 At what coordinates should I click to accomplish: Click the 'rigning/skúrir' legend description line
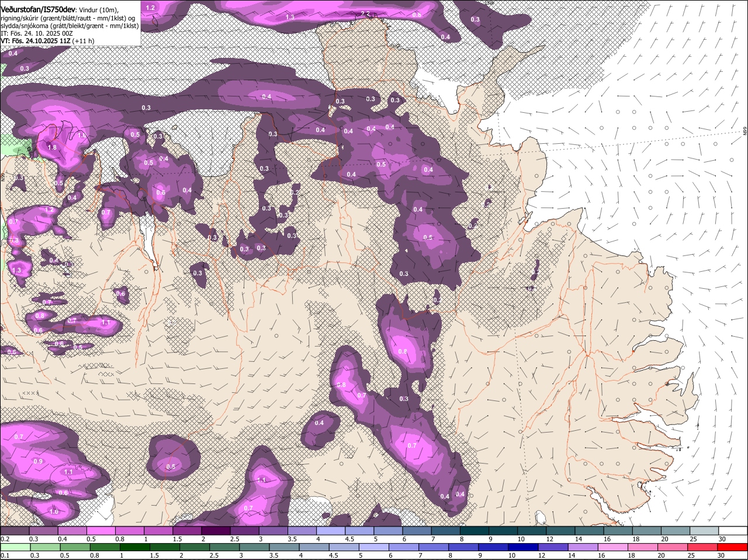click(x=68, y=18)
